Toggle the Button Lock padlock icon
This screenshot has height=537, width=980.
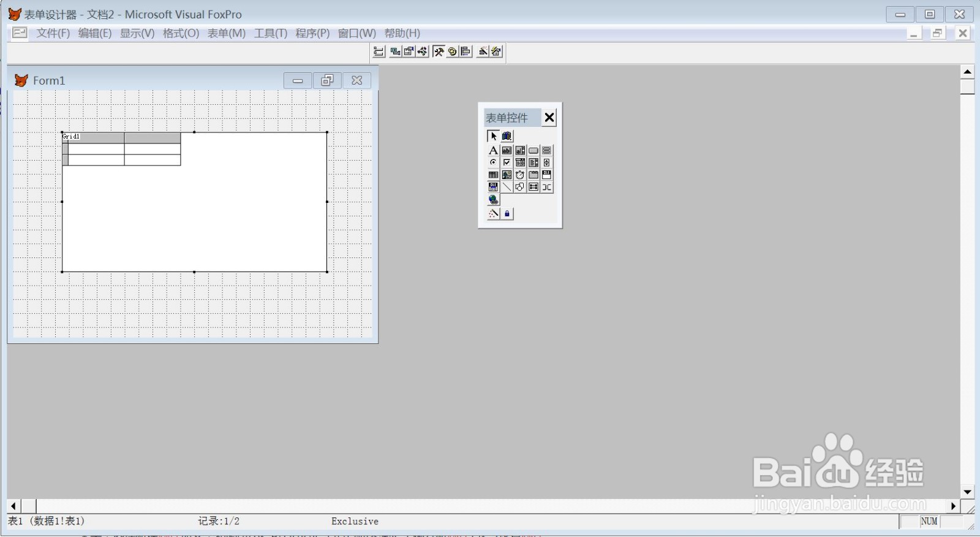[x=507, y=213]
